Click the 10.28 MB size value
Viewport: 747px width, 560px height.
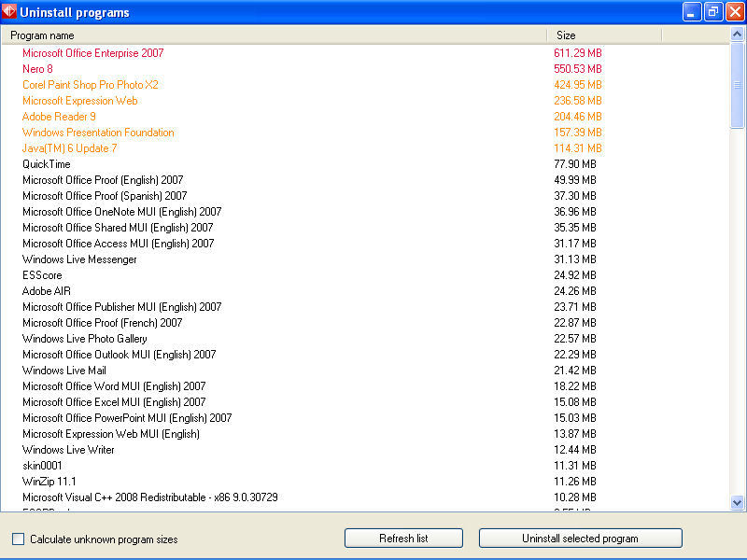click(x=575, y=497)
